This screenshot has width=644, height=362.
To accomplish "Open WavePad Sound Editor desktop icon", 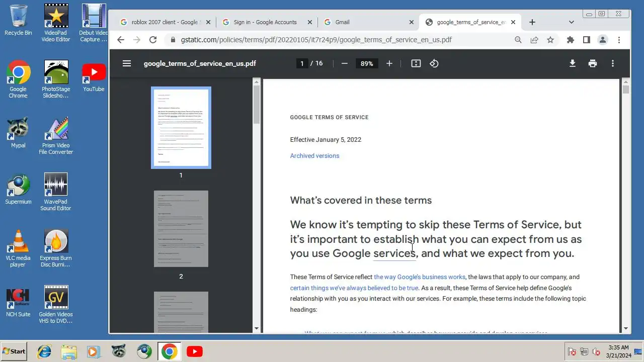I will (x=56, y=192).
